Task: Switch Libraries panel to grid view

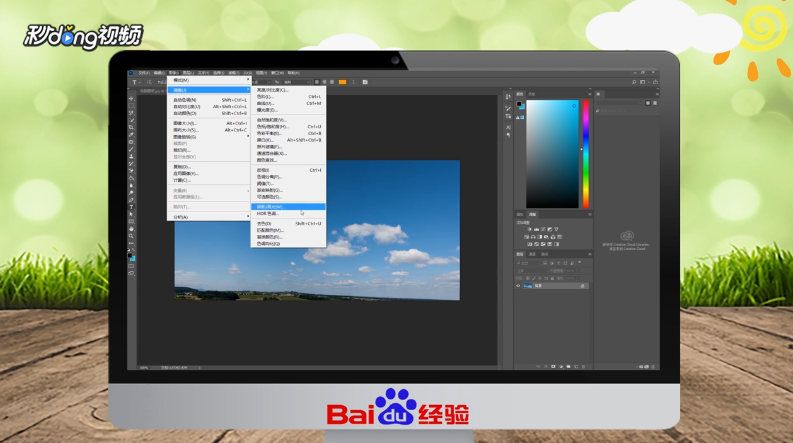Action: click(648, 103)
